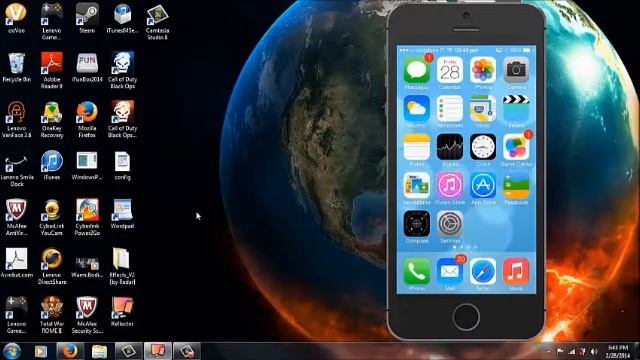Select the WindowsP... desktop icon
This screenshot has height=360, width=640.
point(87,165)
